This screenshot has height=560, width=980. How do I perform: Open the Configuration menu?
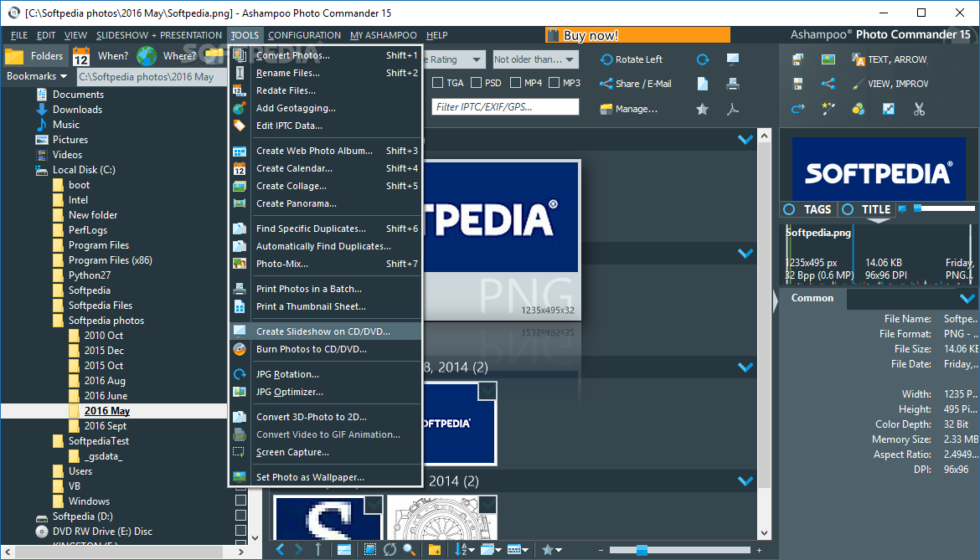tap(304, 36)
